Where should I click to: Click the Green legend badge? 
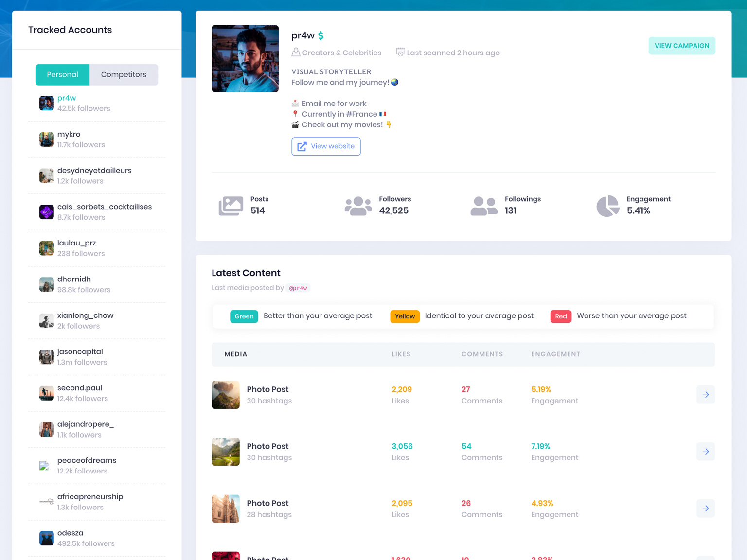(244, 316)
